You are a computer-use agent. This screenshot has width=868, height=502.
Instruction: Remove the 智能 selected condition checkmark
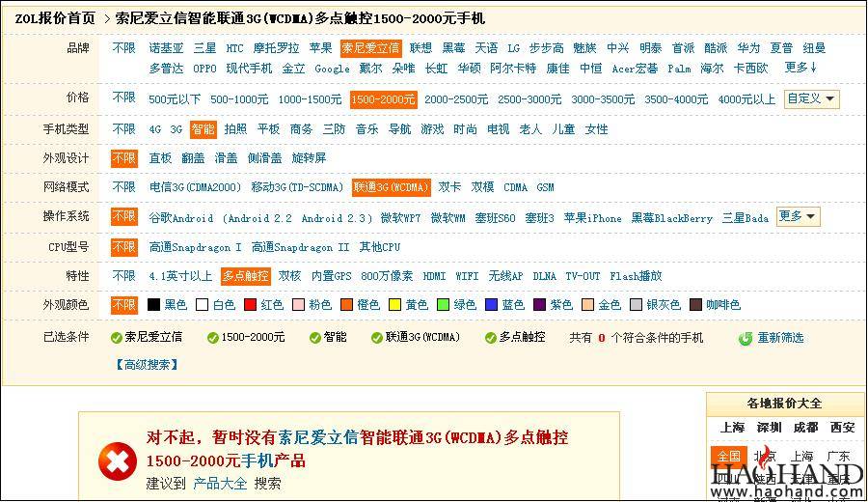(x=315, y=338)
